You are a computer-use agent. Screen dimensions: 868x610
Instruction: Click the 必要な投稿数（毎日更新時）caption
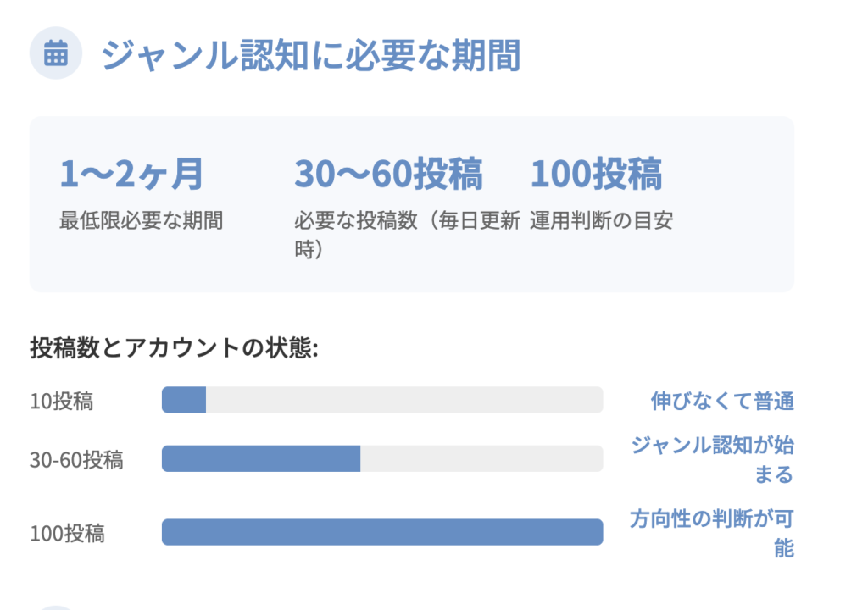(x=406, y=235)
